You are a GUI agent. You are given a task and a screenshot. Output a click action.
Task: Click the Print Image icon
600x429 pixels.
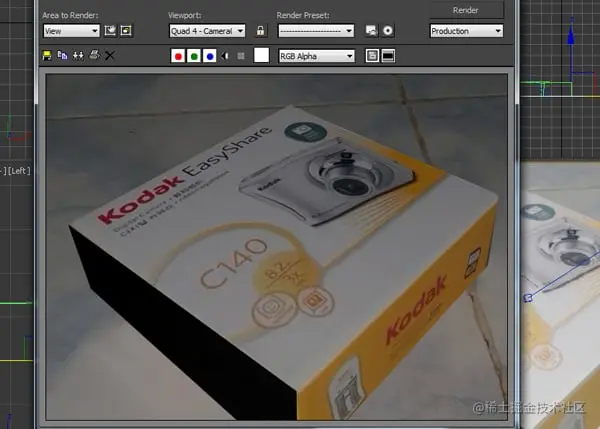tap(94, 55)
